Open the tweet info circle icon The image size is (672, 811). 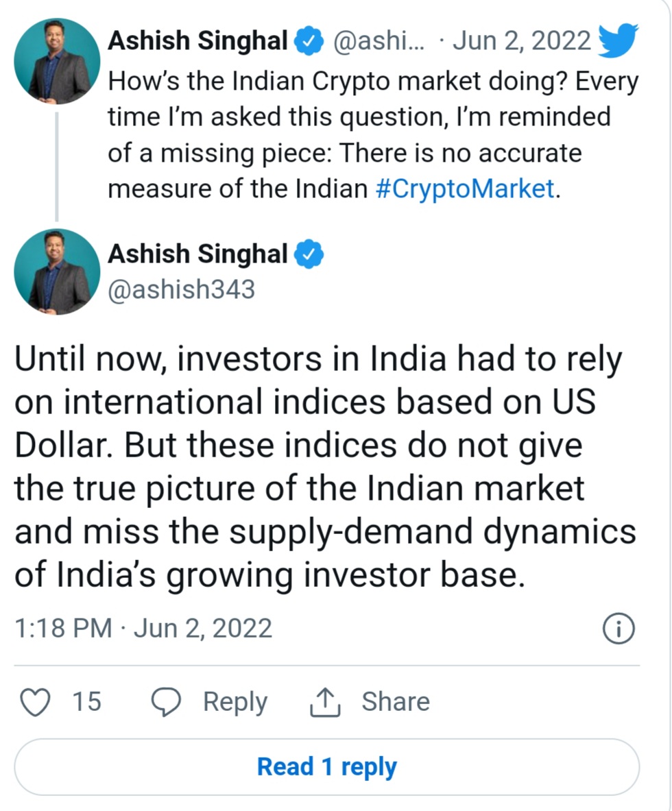pos(619,629)
